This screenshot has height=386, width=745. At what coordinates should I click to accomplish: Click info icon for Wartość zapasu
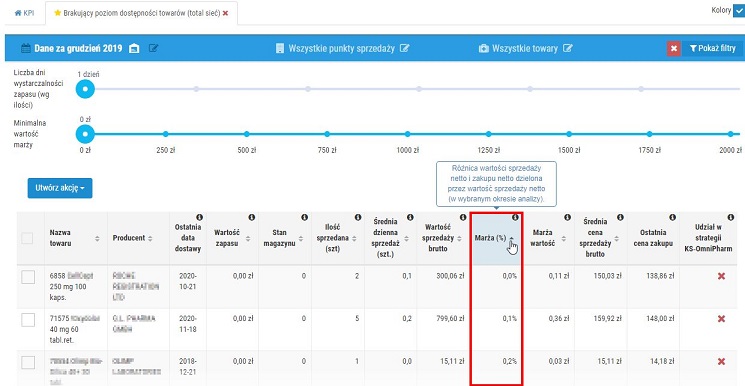click(252, 217)
